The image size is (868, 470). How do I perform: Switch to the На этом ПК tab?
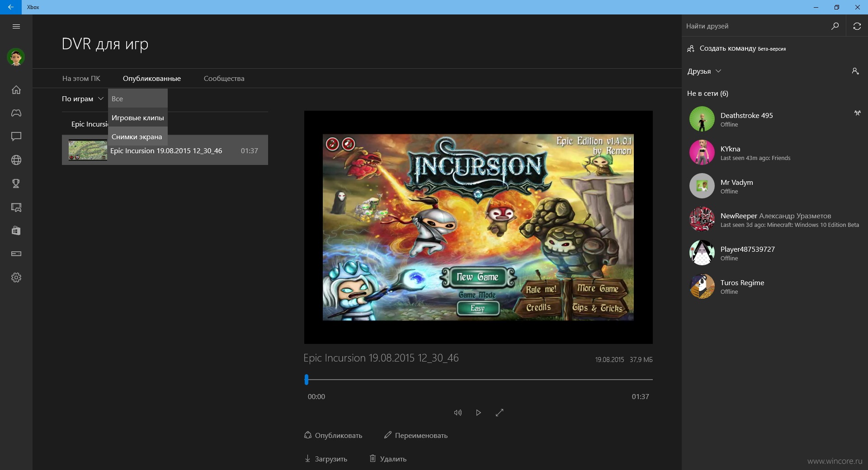tap(81, 78)
